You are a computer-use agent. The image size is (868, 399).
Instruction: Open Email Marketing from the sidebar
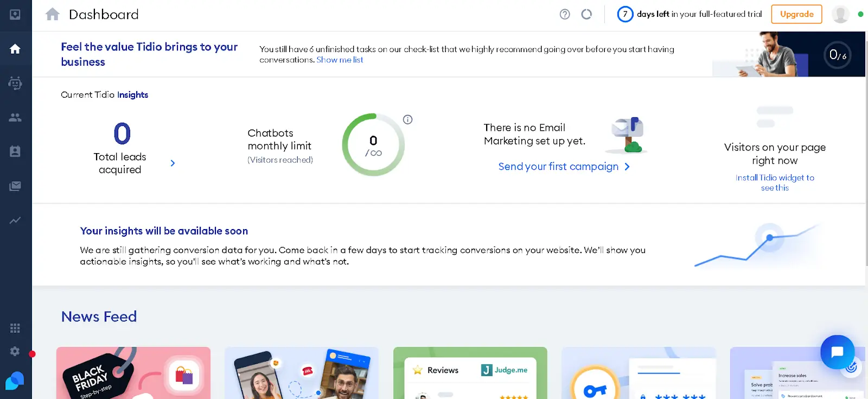tap(15, 186)
